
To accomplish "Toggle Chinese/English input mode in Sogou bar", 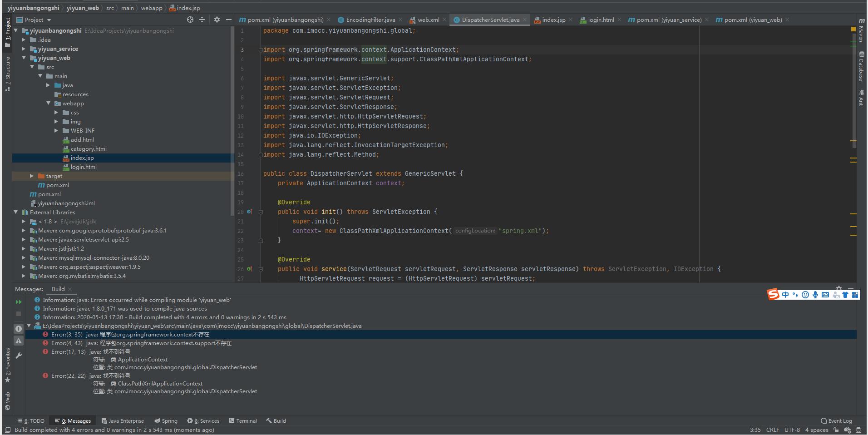I will [785, 295].
